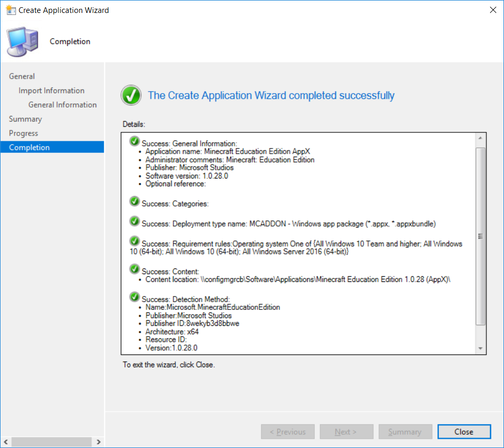Click Publisher:Microsoft Studios under Detection Method
Screen dimensions: 504x448
click(188, 316)
